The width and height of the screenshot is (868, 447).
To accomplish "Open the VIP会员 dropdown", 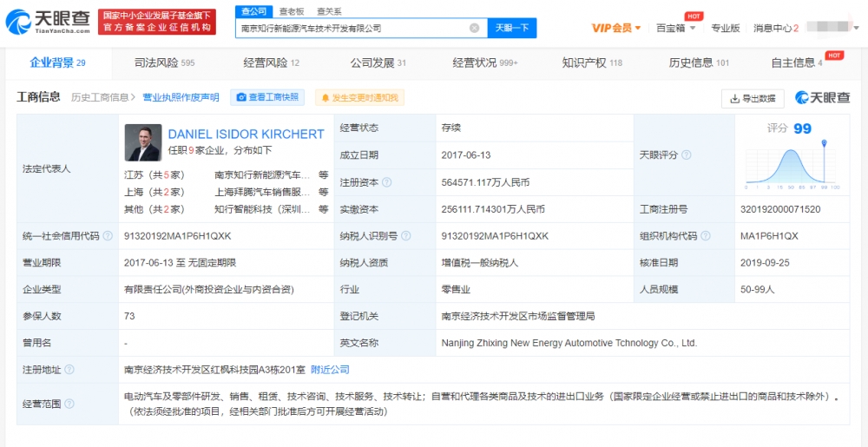I will tap(616, 28).
